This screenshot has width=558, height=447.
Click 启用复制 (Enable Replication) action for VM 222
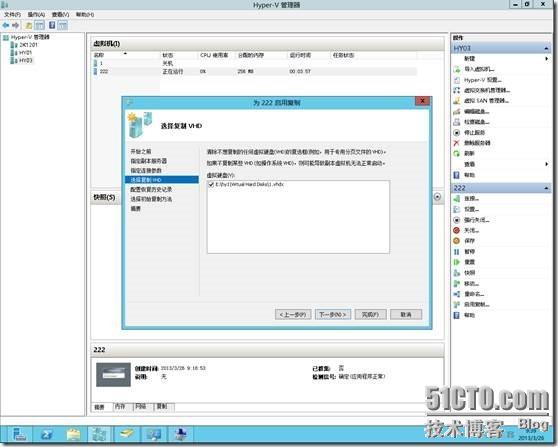(477, 305)
